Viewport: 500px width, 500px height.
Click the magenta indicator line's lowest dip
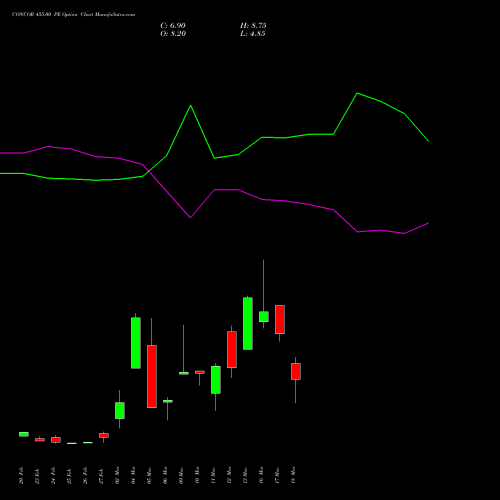(404, 233)
